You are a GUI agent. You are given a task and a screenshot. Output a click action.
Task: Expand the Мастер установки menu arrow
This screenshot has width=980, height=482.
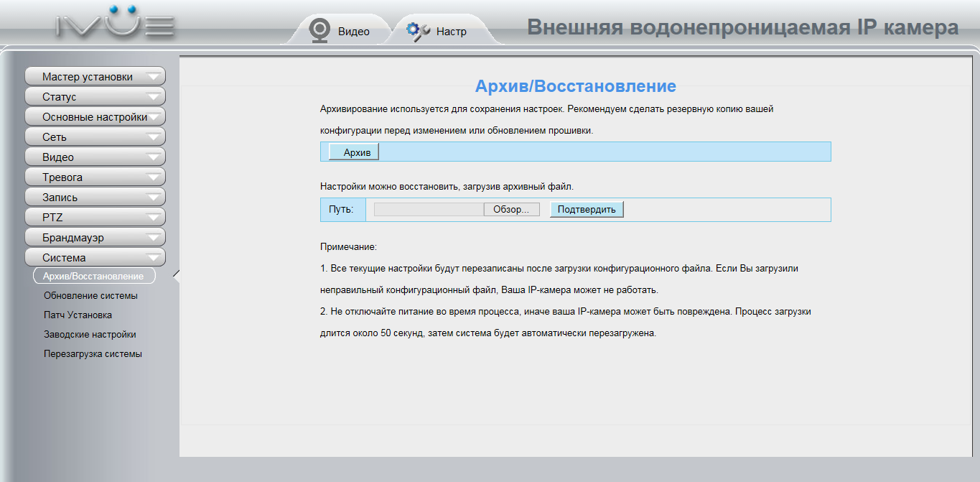point(154,77)
